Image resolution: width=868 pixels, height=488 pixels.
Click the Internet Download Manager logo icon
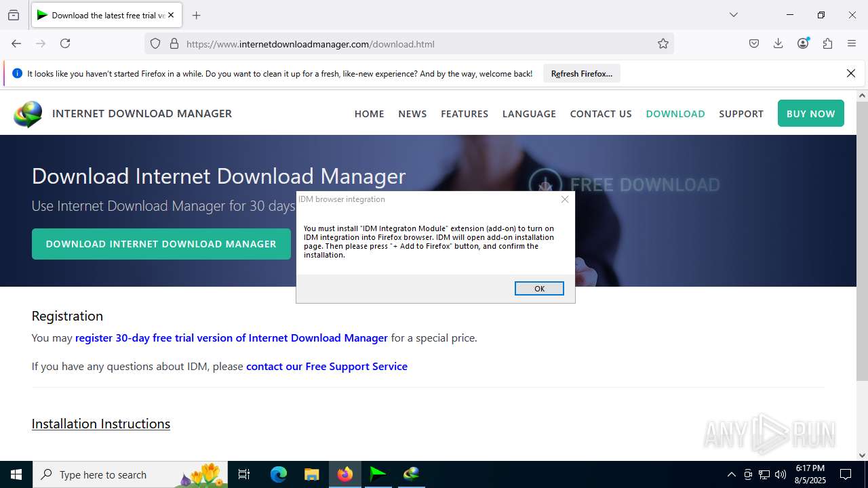point(28,114)
